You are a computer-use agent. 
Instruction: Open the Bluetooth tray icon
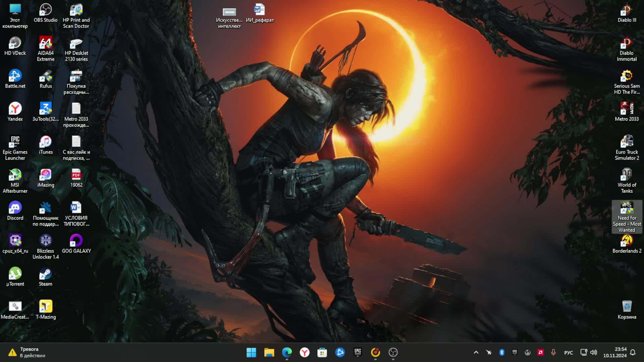pyautogui.click(x=502, y=352)
